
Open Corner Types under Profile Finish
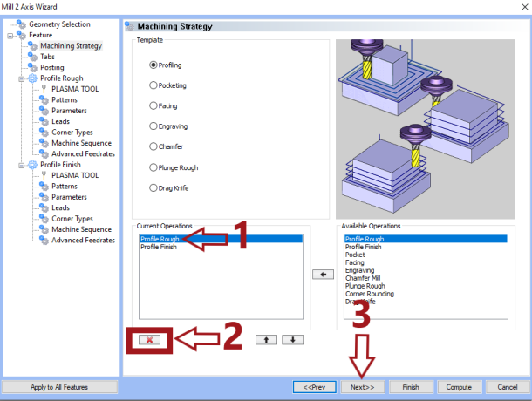[x=72, y=219]
